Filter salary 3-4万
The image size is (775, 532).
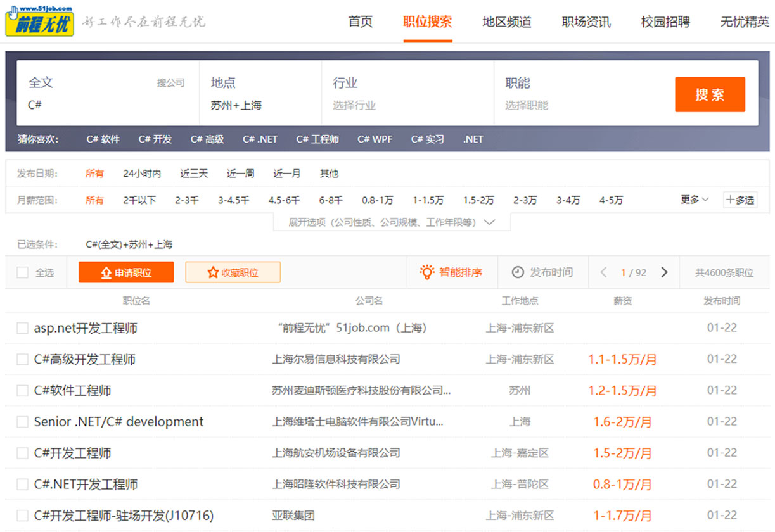click(568, 200)
